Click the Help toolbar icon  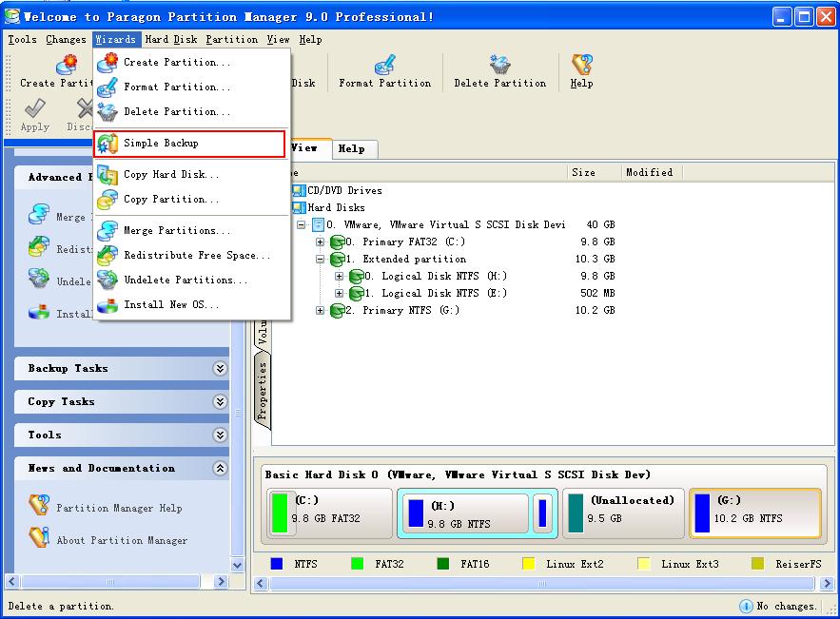point(582,65)
